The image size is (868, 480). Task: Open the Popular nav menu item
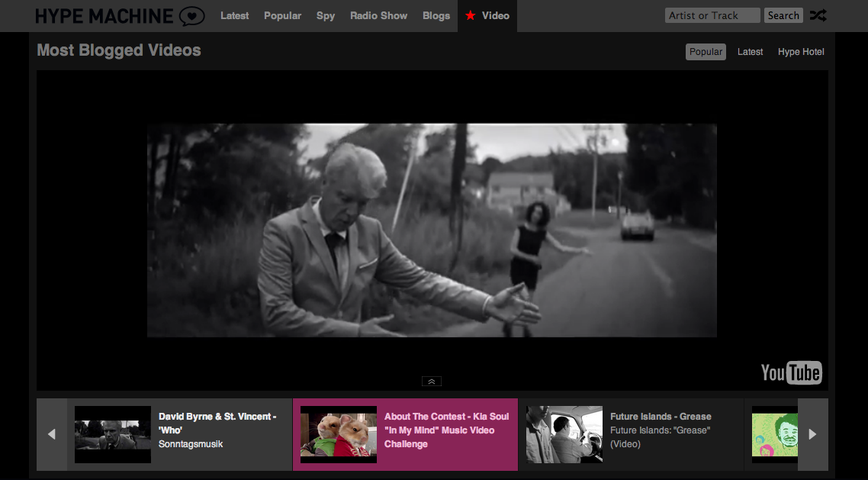tap(282, 15)
